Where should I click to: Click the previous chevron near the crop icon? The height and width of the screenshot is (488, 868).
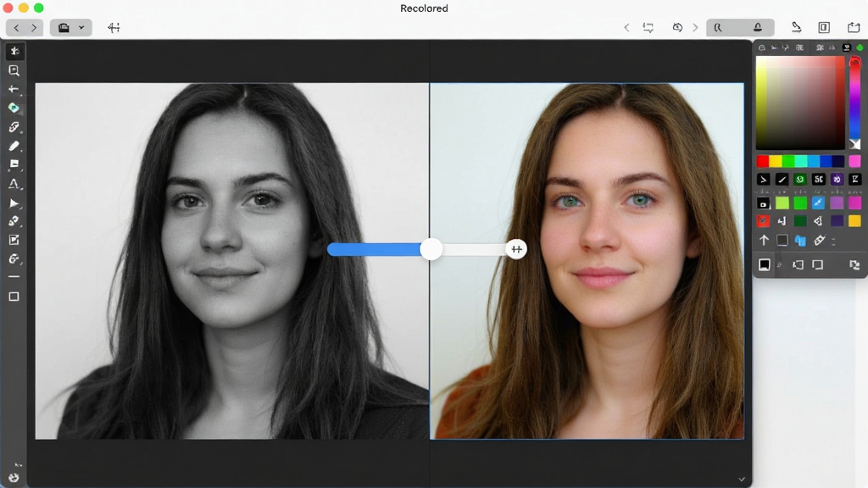(626, 28)
